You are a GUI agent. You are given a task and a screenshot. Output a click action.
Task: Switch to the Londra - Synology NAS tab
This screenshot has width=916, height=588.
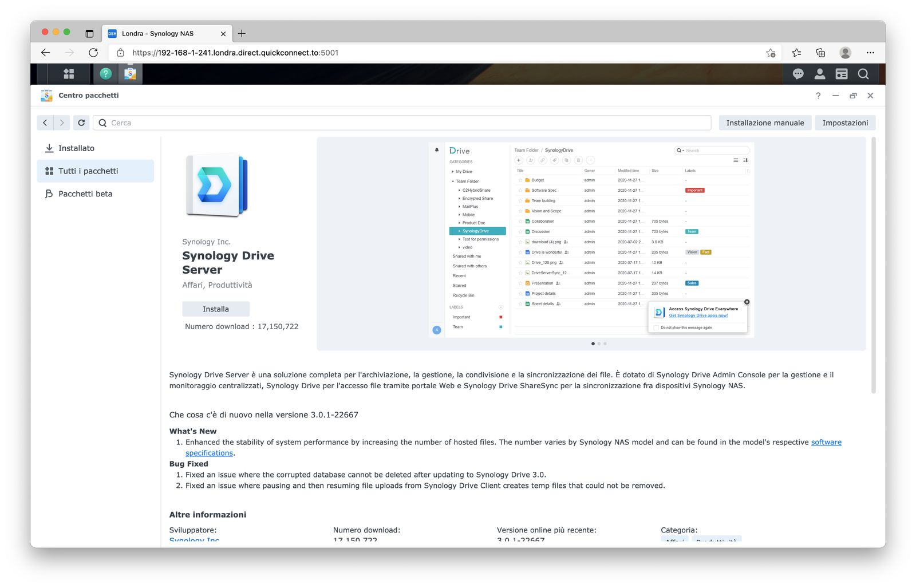coord(167,34)
